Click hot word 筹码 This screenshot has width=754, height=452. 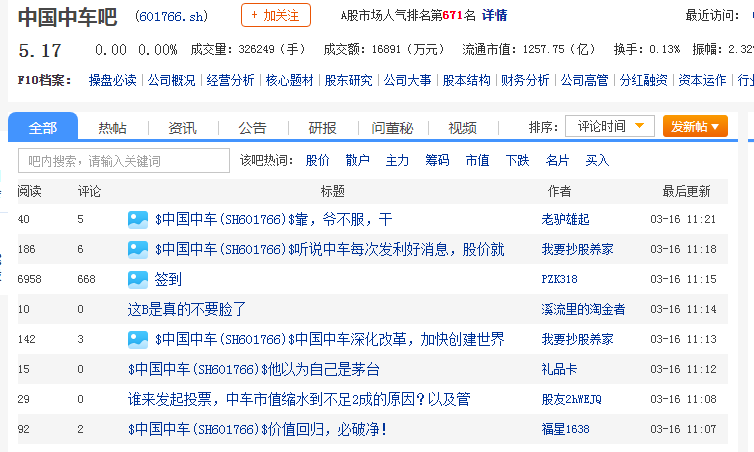437,160
